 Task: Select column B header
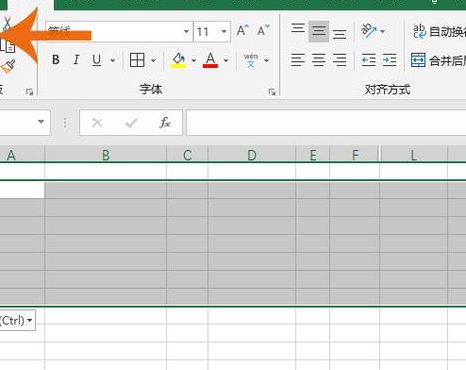pyautogui.click(x=106, y=155)
